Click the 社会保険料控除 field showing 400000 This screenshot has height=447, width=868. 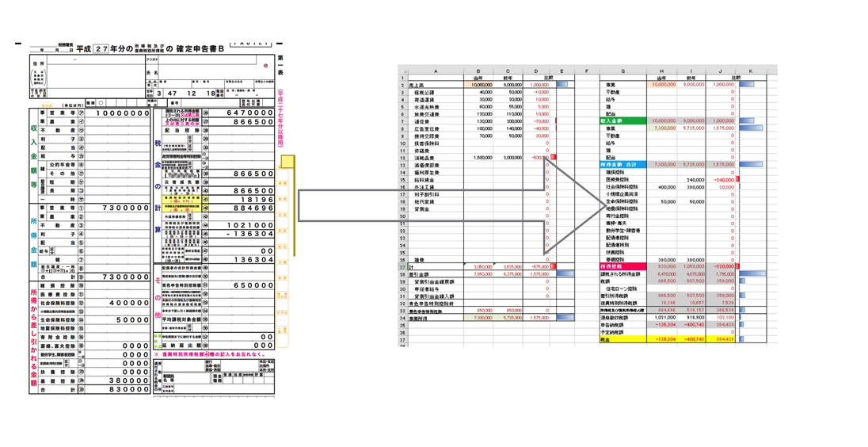(117, 303)
